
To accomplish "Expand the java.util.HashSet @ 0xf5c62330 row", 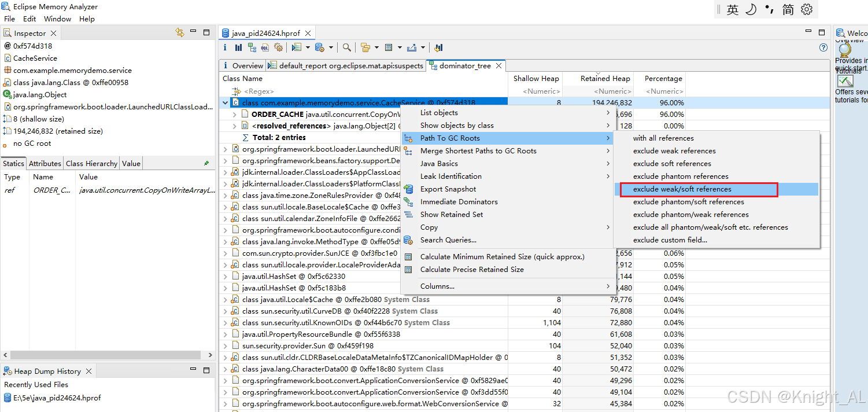I will (226, 277).
